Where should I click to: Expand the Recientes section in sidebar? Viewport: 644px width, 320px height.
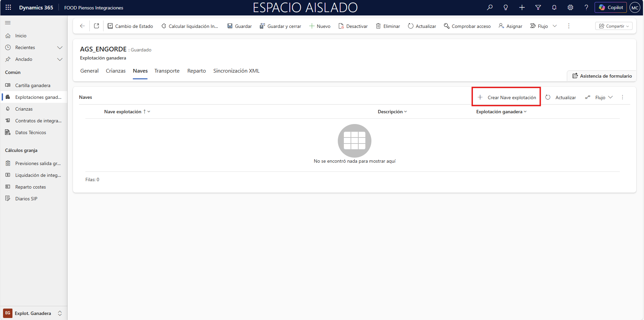pyautogui.click(x=60, y=47)
